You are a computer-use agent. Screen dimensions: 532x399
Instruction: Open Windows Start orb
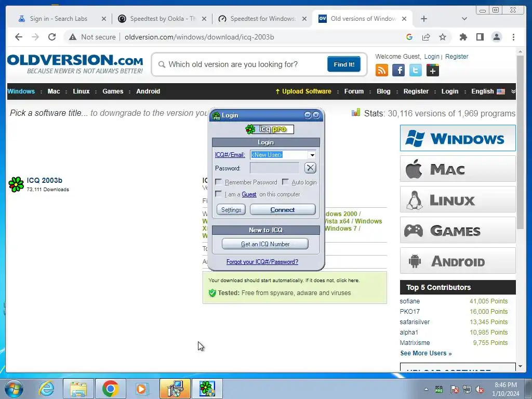pyautogui.click(x=14, y=389)
